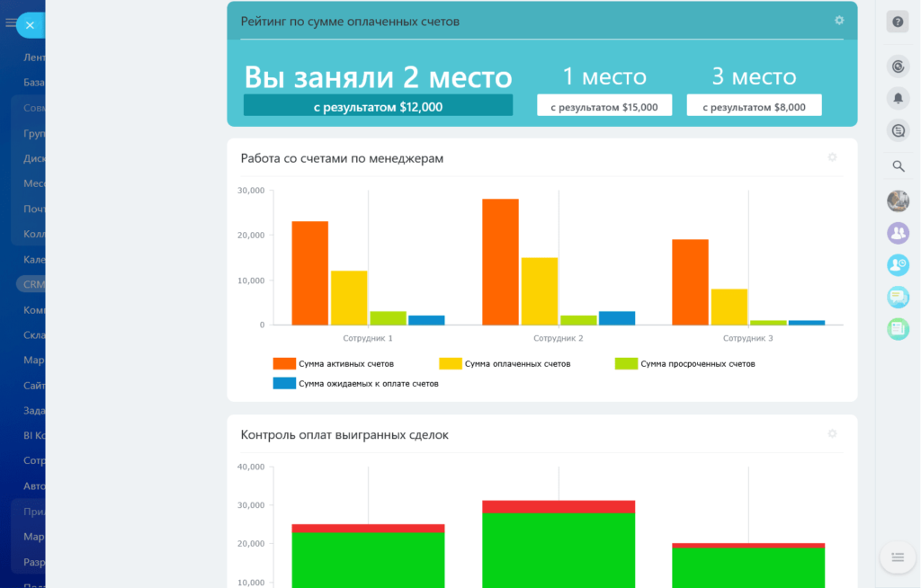
Task: Open settings gear on 'Контроль оплат выигранных сделок'
Action: (832, 432)
